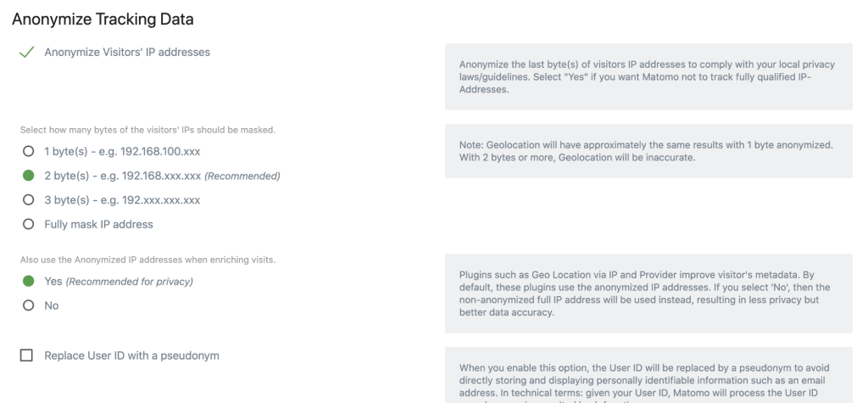Image resolution: width=868 pixels, height=403 pixels.
Task: Click the Geolocation accuracy note box
Action: point(648,151)
